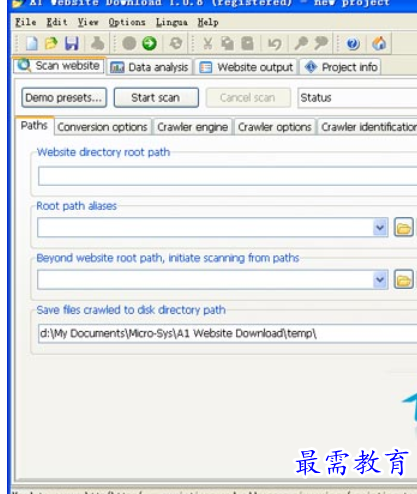Open the Options menu
The height and width of the screenshot is (494, 417).
click(x=127, y=22)
